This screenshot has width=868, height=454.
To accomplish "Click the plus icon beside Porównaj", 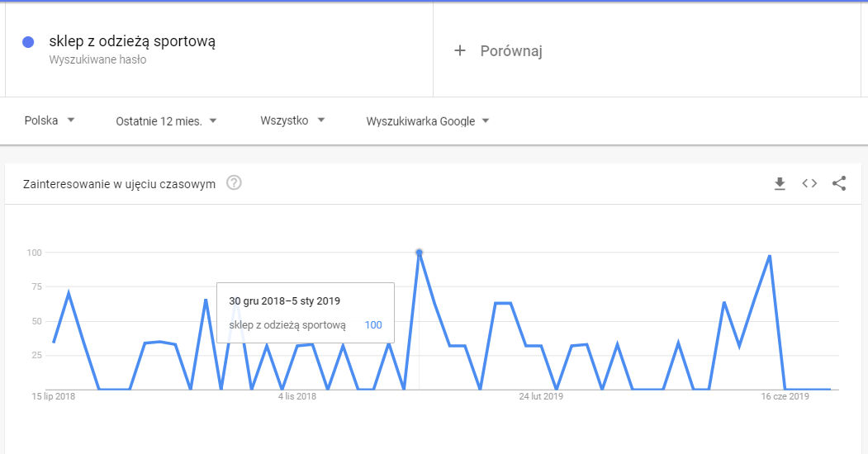I will pyautogui.click(x=460, y=51).
